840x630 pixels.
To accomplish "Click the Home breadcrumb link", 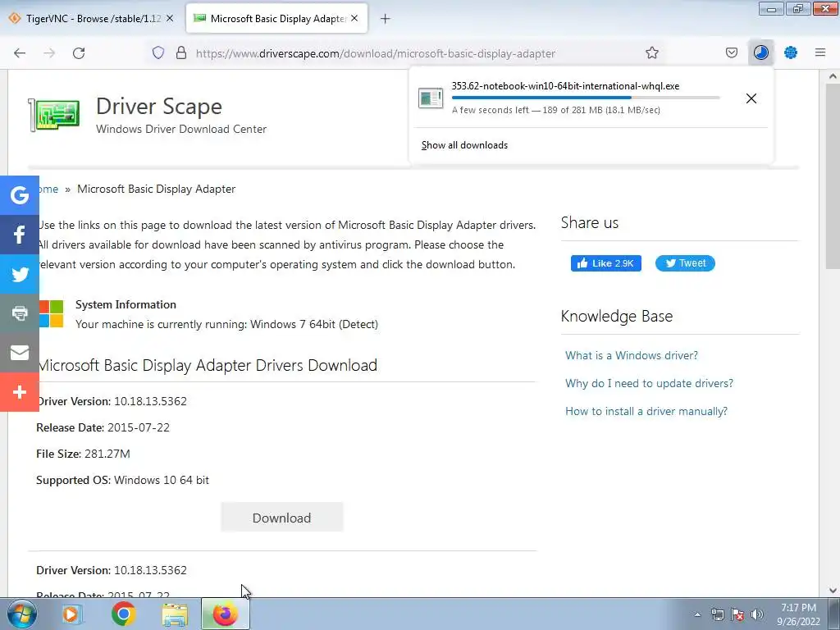I will pyautogui.click(x=48, y=189).
